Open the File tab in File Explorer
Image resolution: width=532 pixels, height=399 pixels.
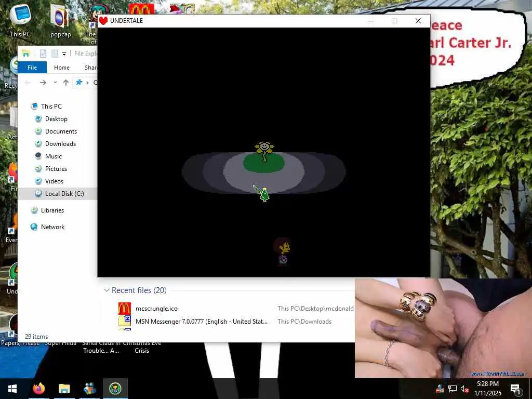(x=32, y=68)
